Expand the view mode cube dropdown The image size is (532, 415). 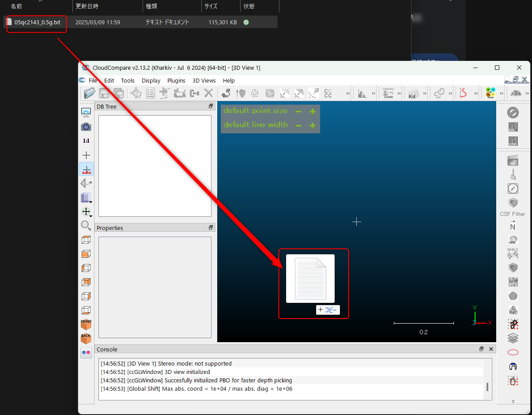91,201
